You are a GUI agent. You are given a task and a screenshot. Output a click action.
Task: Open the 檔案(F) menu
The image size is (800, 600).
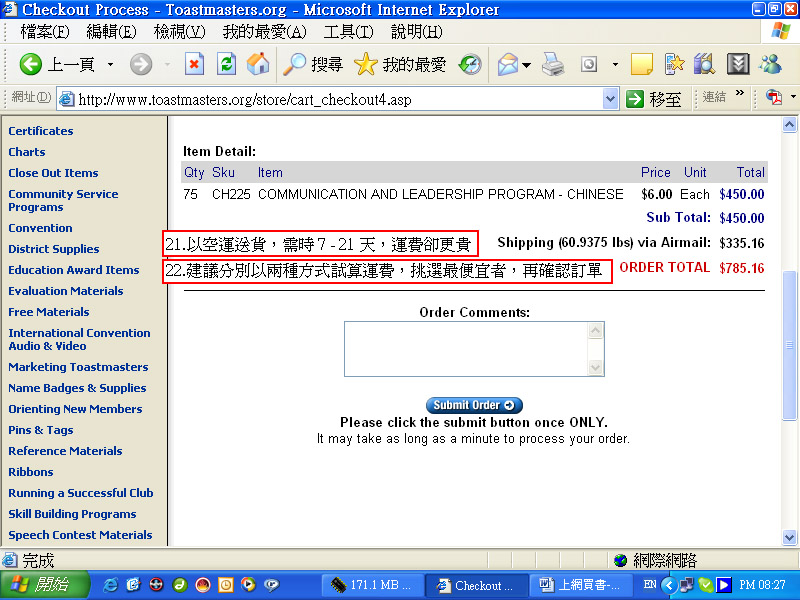[45, 32]
